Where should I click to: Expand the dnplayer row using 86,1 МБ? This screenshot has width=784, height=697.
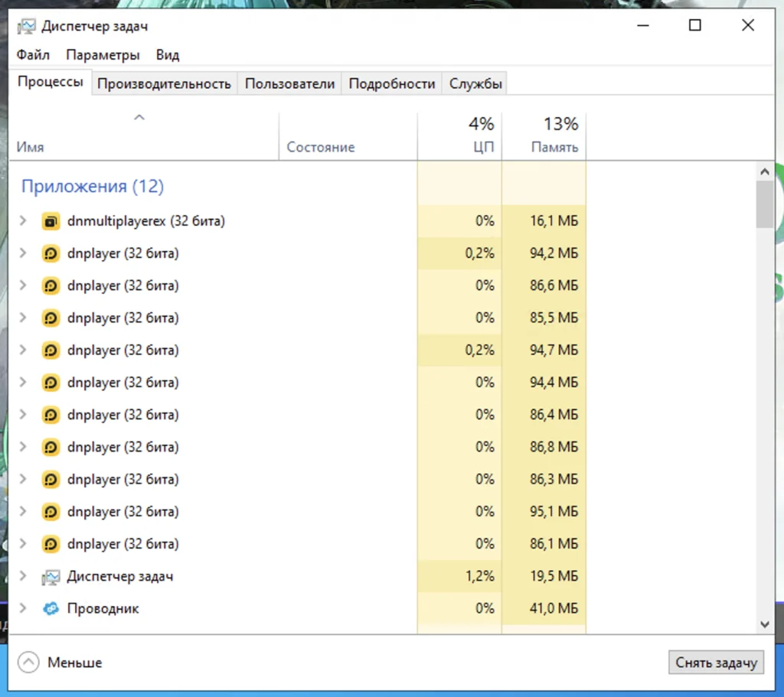click(x=22, y=544)
